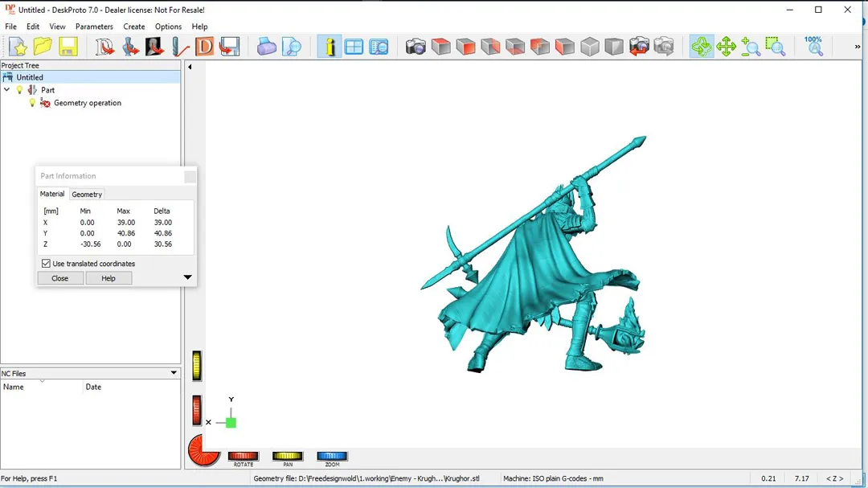Viewport: 868px width, 488px height.
Task: Click the blue ZOOM thumbwheel
Action: point(332,456)
